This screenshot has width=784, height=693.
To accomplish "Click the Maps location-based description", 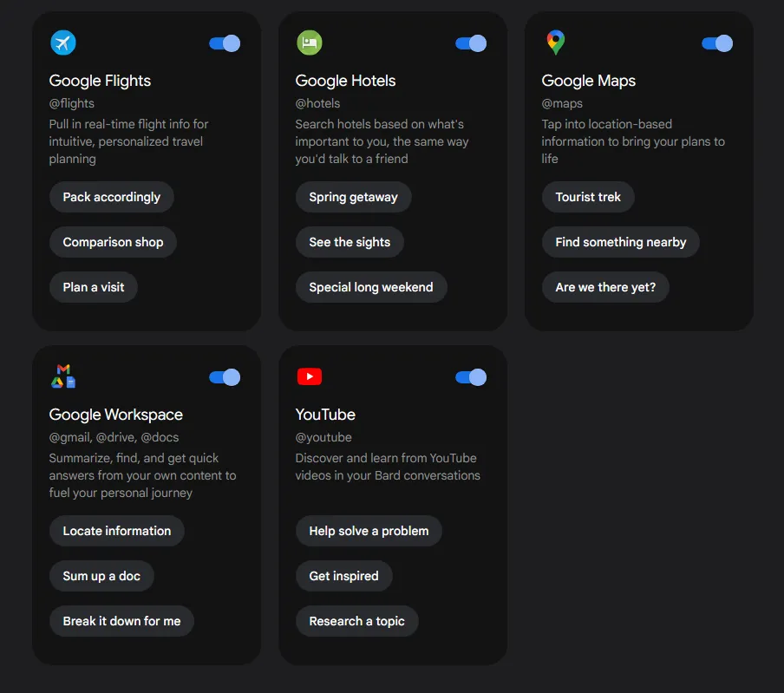I will tap(633, 141).
